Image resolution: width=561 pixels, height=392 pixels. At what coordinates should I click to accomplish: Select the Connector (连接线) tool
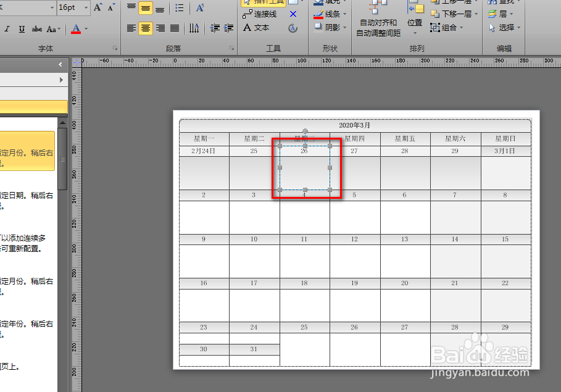pyautogui.click(x=260, y=14)
